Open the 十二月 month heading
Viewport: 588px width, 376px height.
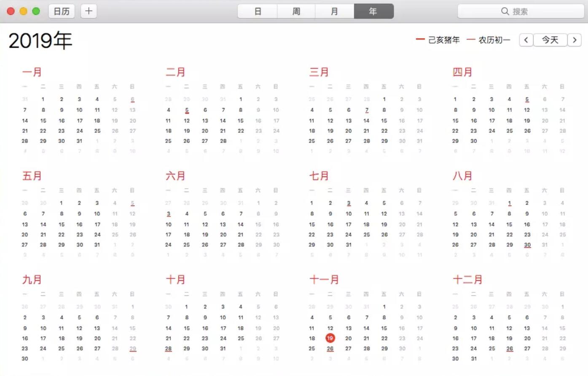click(x=467, y=280)
